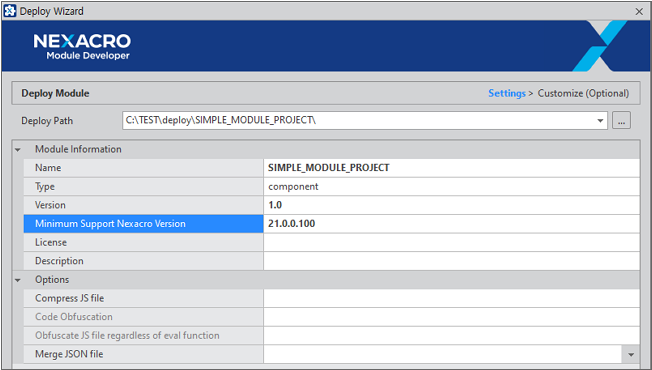Select the Settings step link

pos(506,93)
